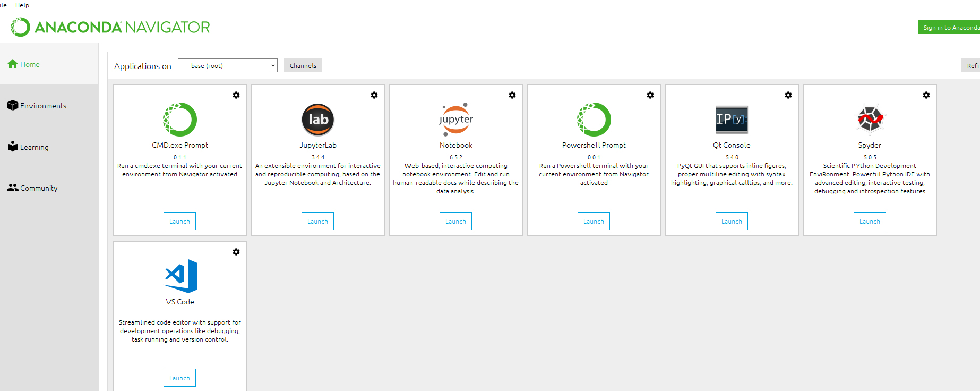Click the Anaconda Navigator logo
Screen dimensions: 980x391
[x=110, y=27]
